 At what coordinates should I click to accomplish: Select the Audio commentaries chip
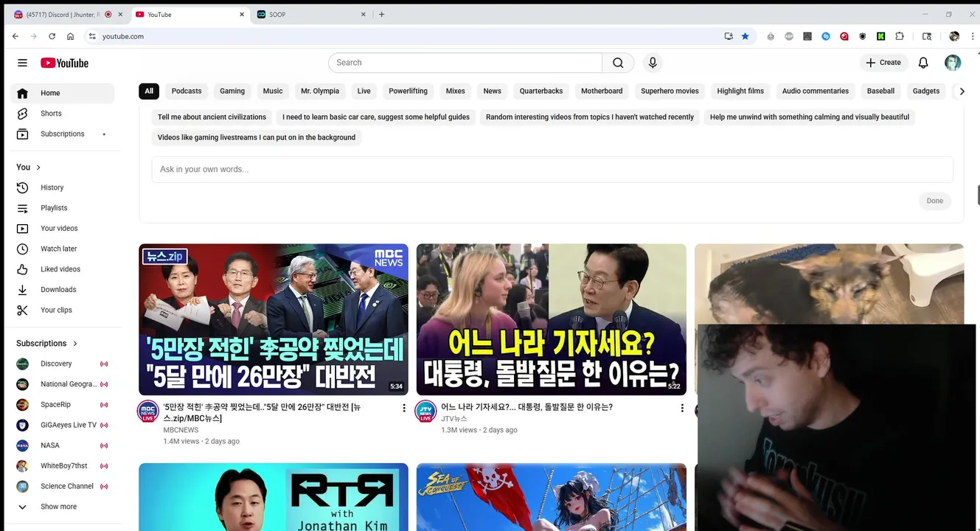point(816,91)
